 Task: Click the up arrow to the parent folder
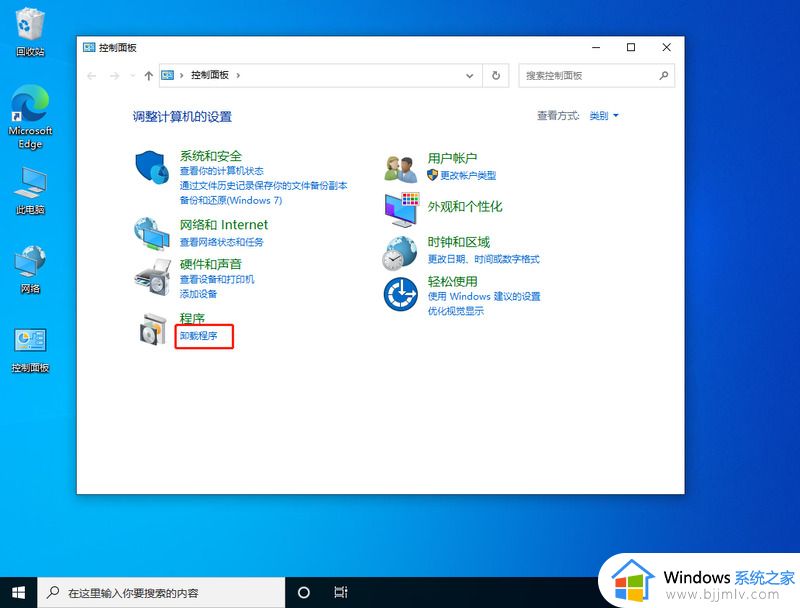pos(148,75)
